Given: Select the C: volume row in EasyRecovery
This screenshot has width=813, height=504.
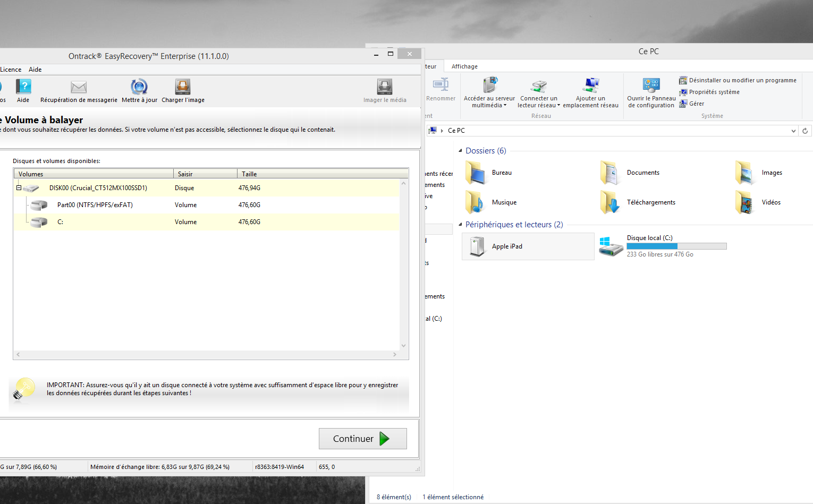Looking at the screenshot, I should pyautogui.click(x=207, y=222).
